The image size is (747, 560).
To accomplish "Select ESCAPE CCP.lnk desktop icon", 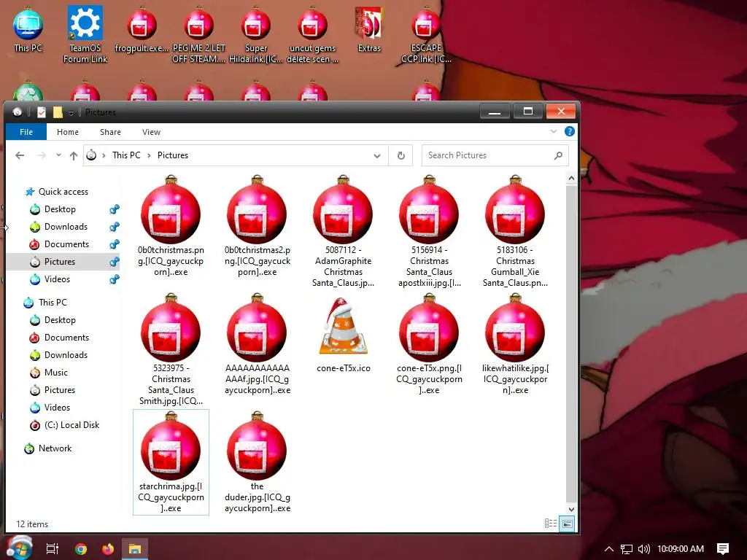I will click(x=426, y=34).
